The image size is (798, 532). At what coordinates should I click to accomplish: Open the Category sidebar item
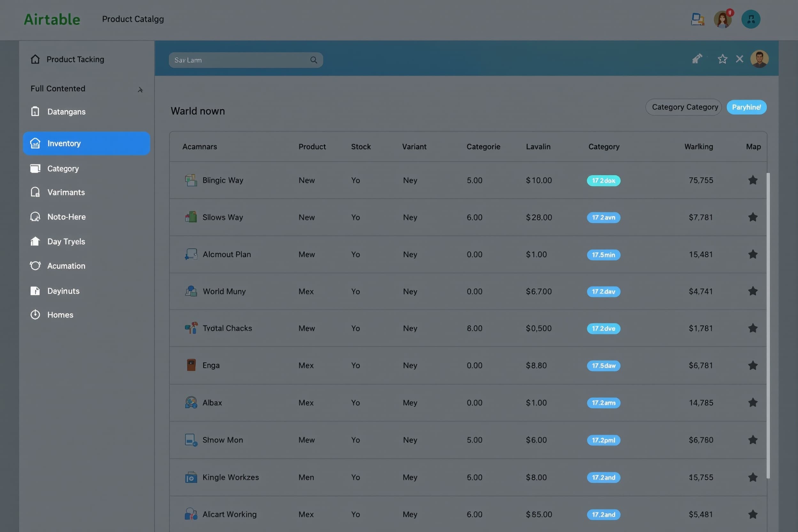click(x=55, y=168)
